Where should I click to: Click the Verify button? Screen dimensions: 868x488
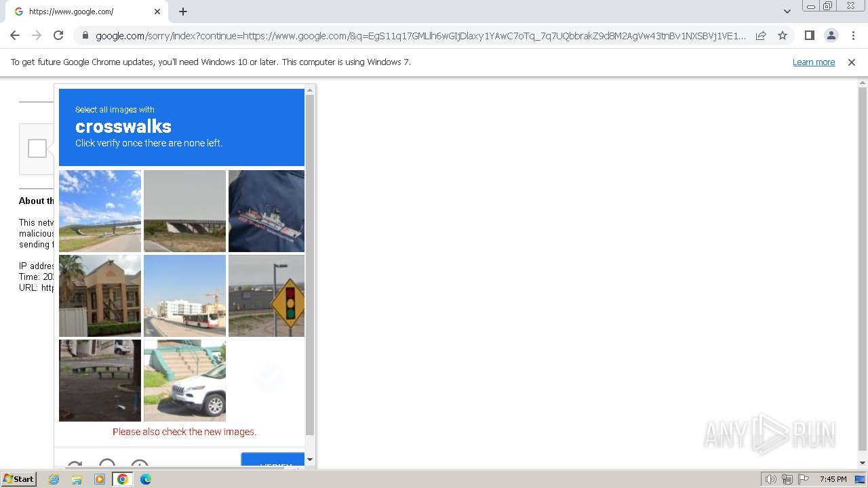(x=273, y=461)
